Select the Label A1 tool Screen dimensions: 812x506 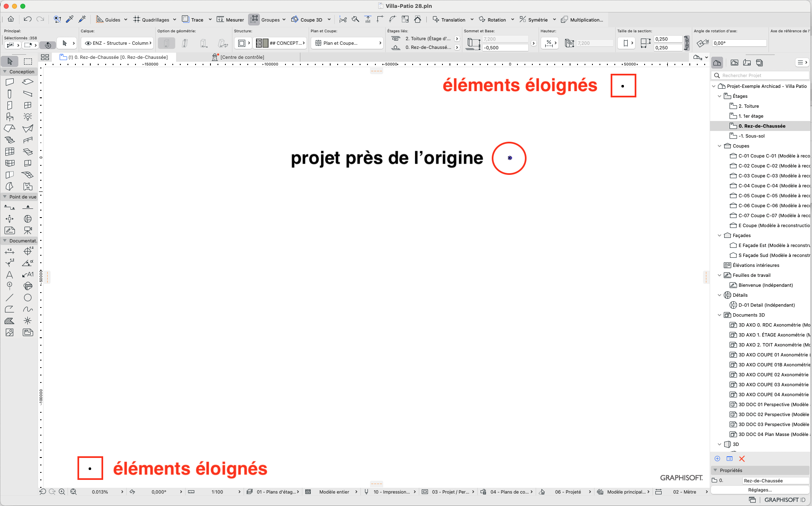click(x=28, y=274)
